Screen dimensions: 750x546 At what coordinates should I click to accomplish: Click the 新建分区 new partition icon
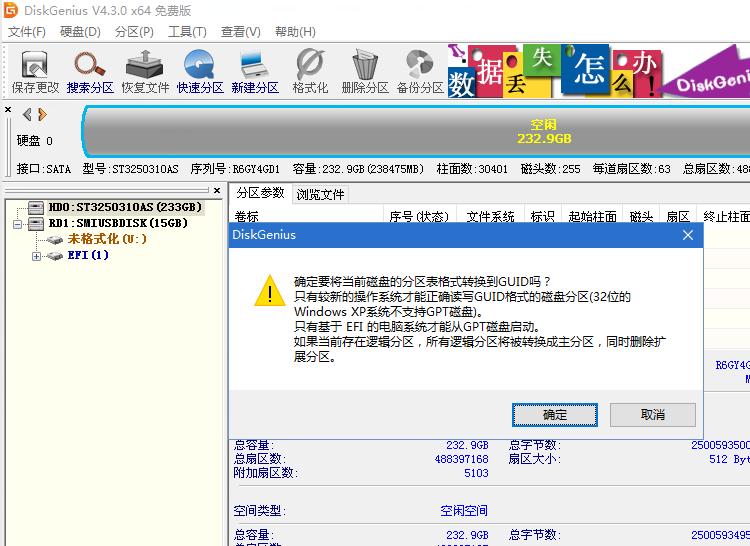pyautogui.click(x=255, y=72)
